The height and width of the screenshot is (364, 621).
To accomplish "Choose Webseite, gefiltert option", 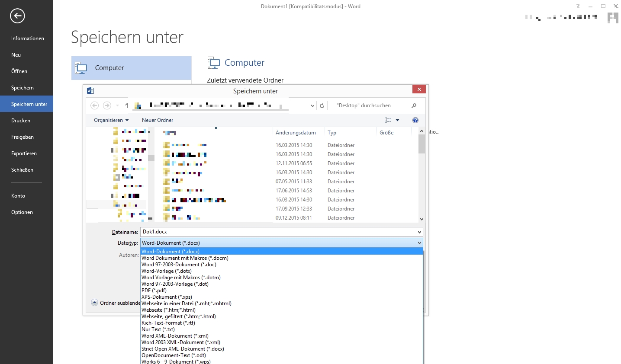I will 281,316.
